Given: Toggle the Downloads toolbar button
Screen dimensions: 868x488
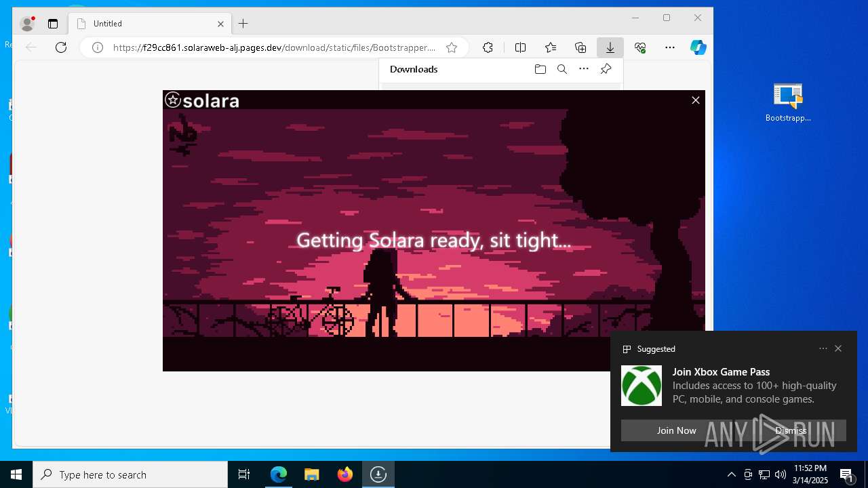Looking at the screenshot, I should (610, 47).
